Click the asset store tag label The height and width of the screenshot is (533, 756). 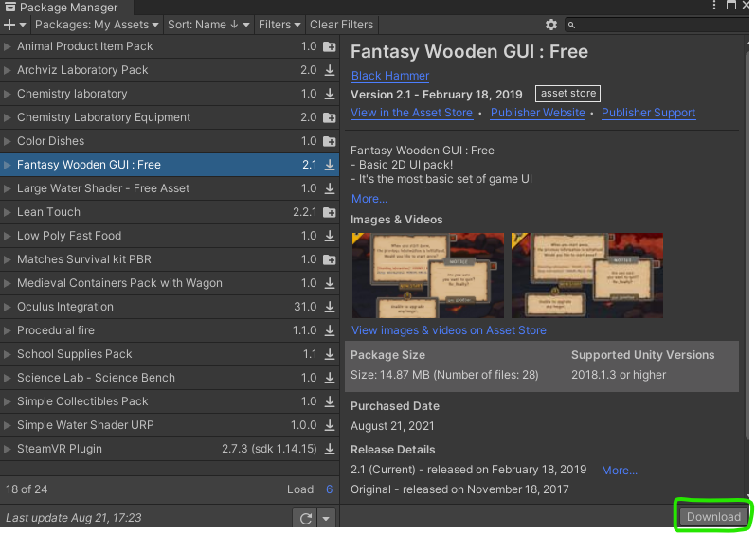[568, 94]
